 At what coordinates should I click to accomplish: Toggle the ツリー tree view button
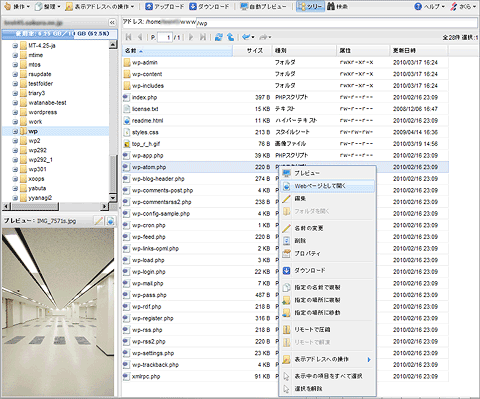click(310, 6)
